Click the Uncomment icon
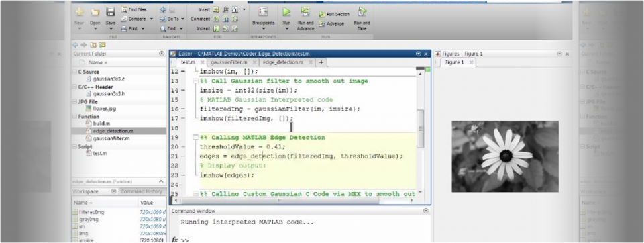 pyautogui.click(x=226, y=19)
